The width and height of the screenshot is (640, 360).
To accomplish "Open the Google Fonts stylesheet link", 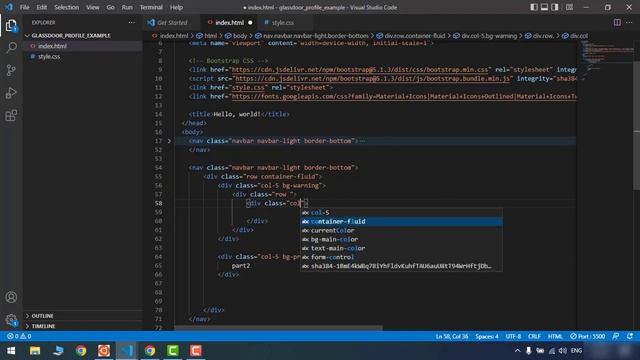I will 404,97.
